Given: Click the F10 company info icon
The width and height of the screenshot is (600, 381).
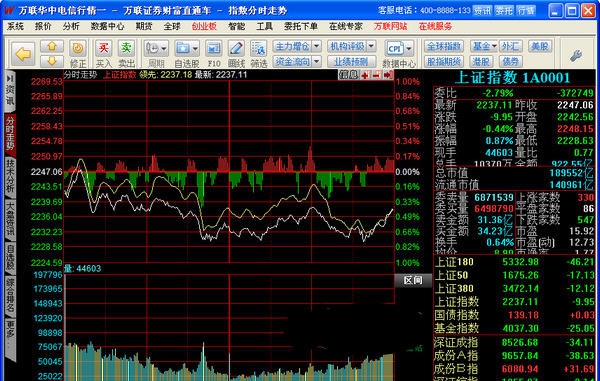Looking at the screenshot, I should (x=214, y=48).
